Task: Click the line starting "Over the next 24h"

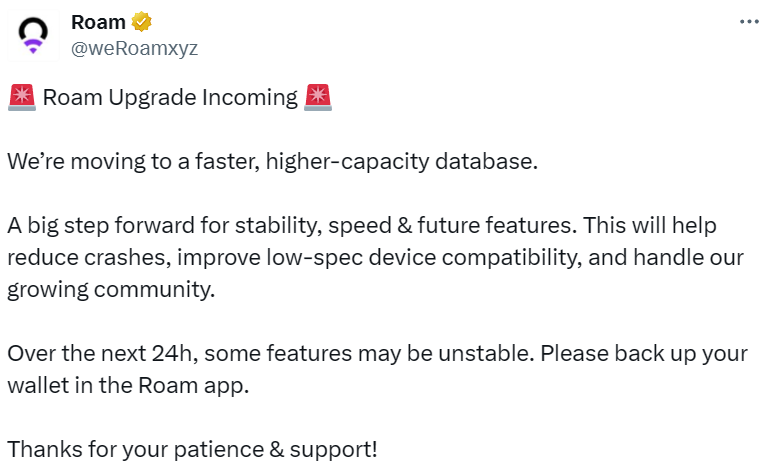Action: coord(377,354)
